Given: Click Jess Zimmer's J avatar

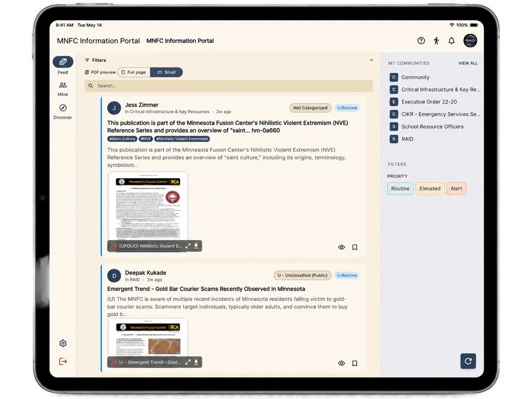Looking at the screenshot, I should click(x=114, y=108).
